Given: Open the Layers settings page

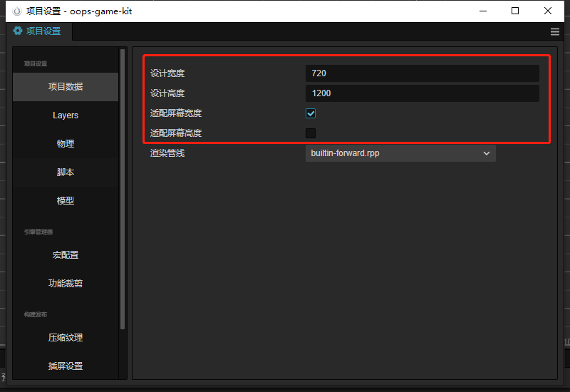Looking at the screenshot, I should click(66, 115).
